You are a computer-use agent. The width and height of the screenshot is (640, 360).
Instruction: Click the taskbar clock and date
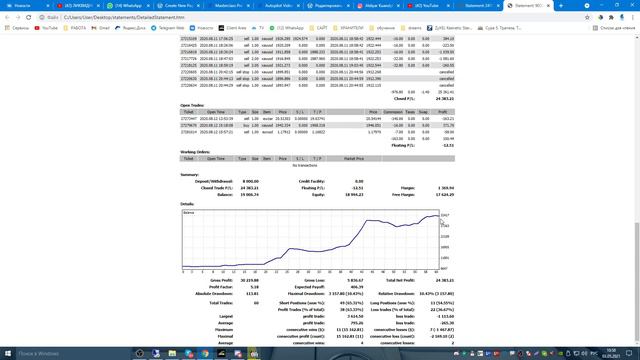(611, 353)
